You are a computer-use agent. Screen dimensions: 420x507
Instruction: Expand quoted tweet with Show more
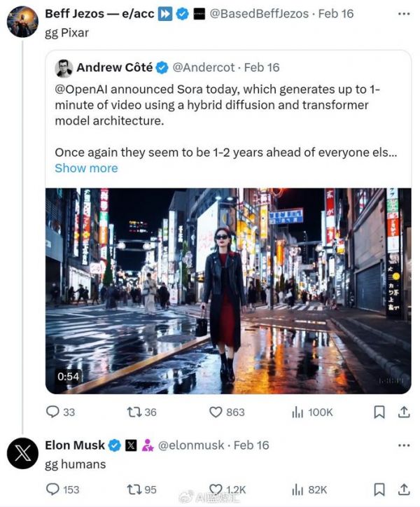coord(86,168)
